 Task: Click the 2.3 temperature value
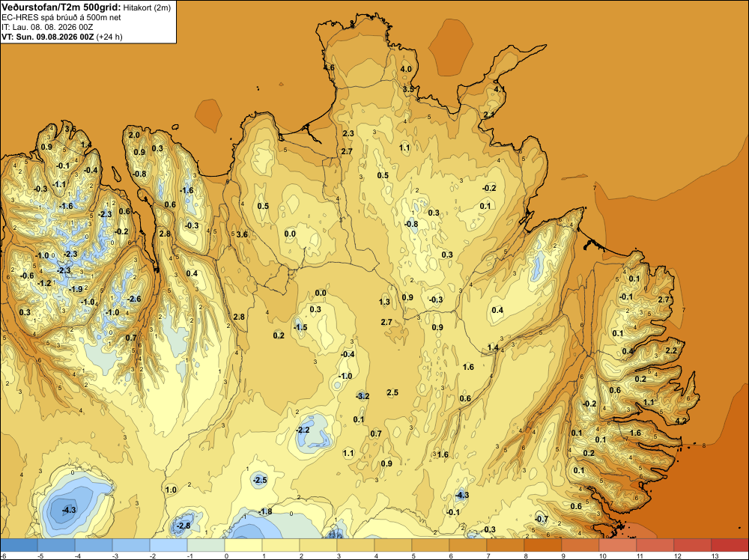(x=348, y=133)
